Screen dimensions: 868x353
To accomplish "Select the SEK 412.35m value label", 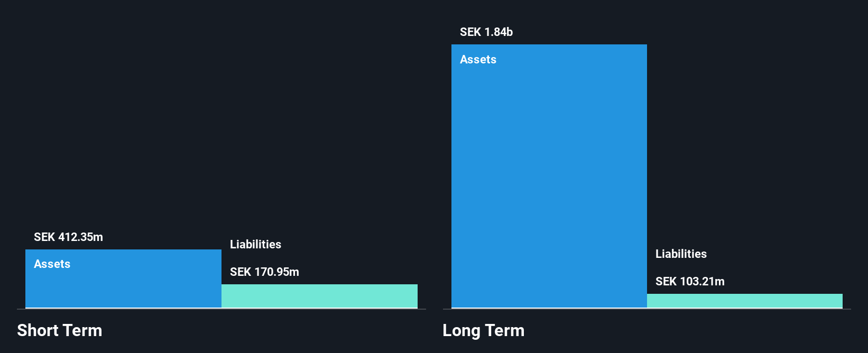I will click(68, 237).
